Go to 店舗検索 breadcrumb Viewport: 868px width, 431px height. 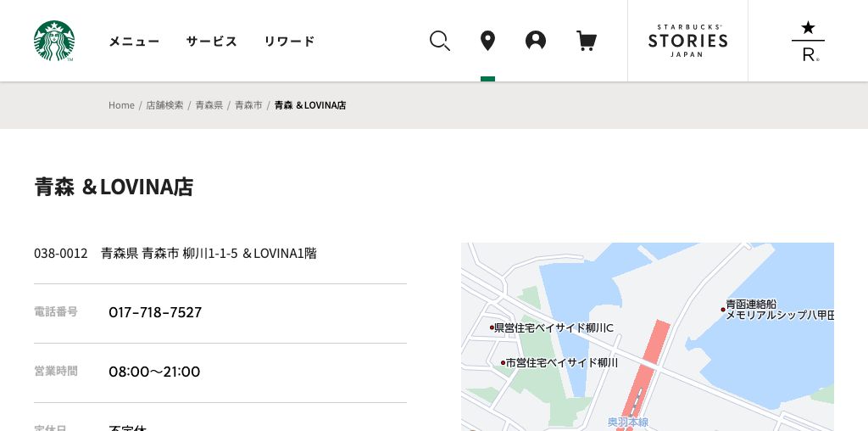(x=164, y=105)
